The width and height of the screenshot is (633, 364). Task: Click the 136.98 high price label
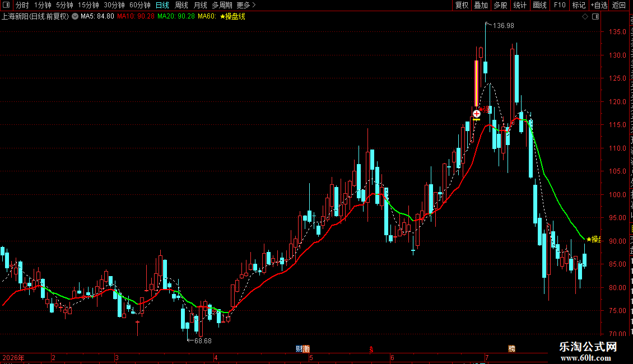pyautogui.click(x=504, y=25)
